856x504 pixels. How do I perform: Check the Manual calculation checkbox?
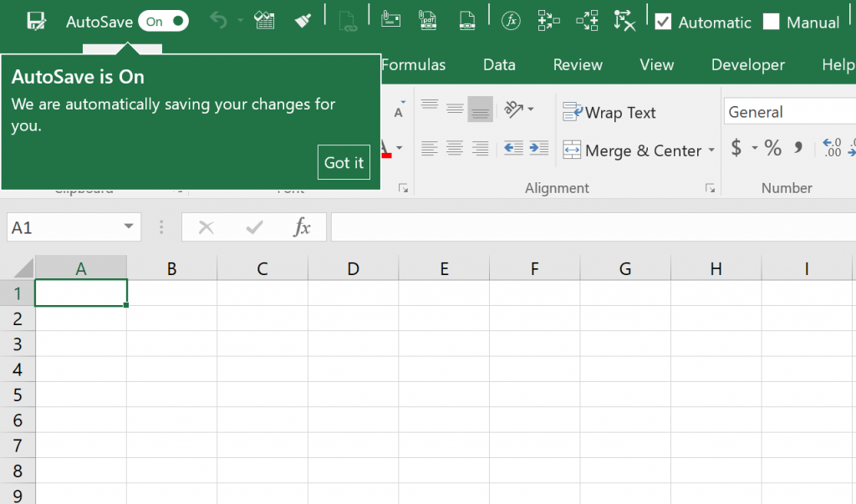point(770,22)
